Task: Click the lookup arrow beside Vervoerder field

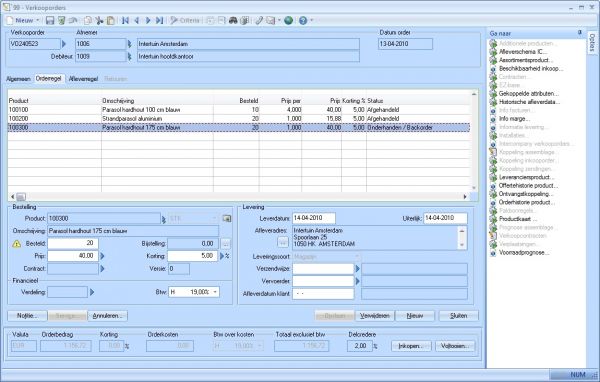Action: [x=357, y=281]
